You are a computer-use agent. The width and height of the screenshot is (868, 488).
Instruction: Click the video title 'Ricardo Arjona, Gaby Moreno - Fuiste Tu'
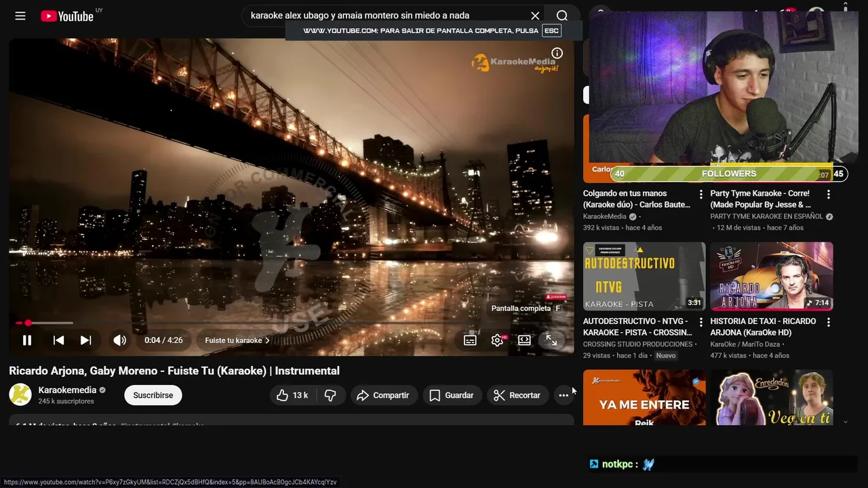174,371
